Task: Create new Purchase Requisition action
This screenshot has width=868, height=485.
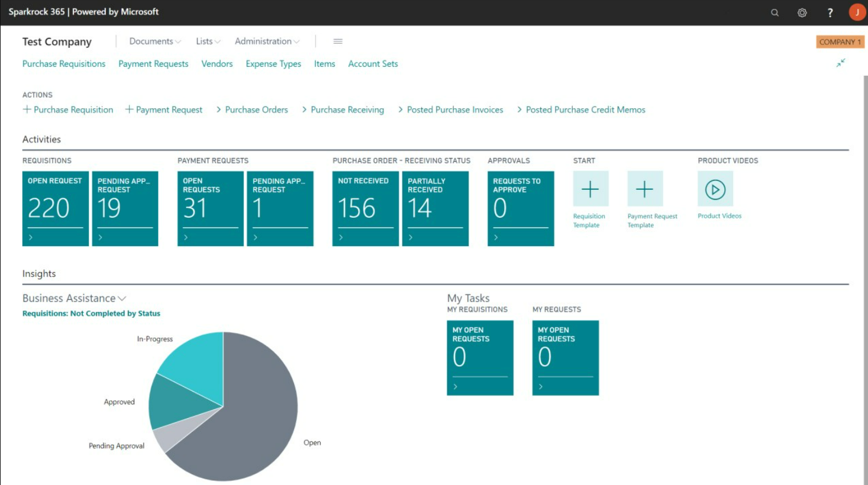Action: [68, 109]
